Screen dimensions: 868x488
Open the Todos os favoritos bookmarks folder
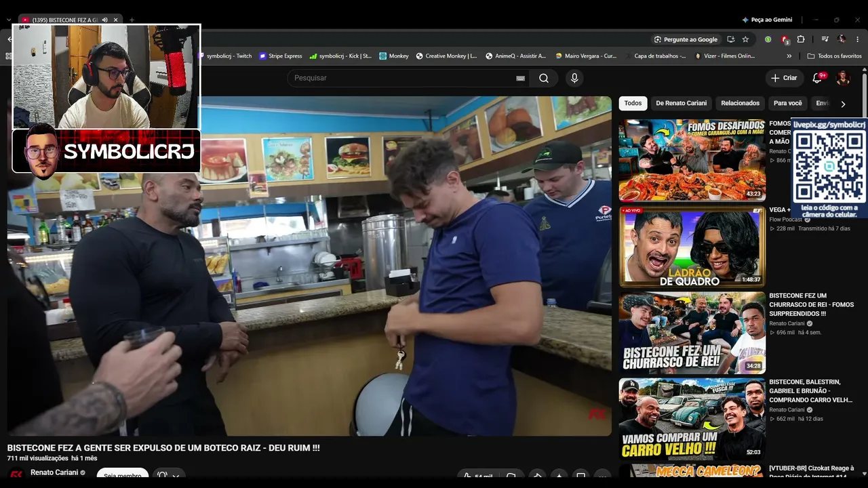[835, 56]
